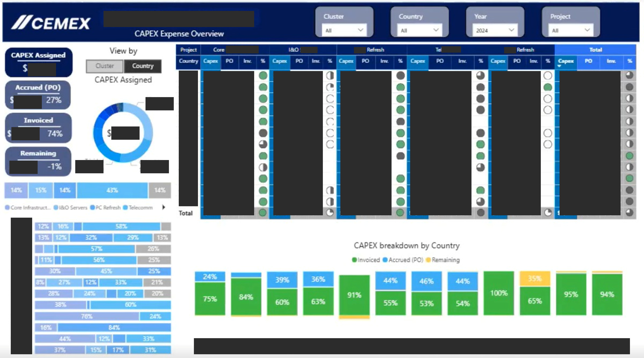Click Total row pie icon in Total group
This screenshot has width=644, height=358.
point(629,213)
